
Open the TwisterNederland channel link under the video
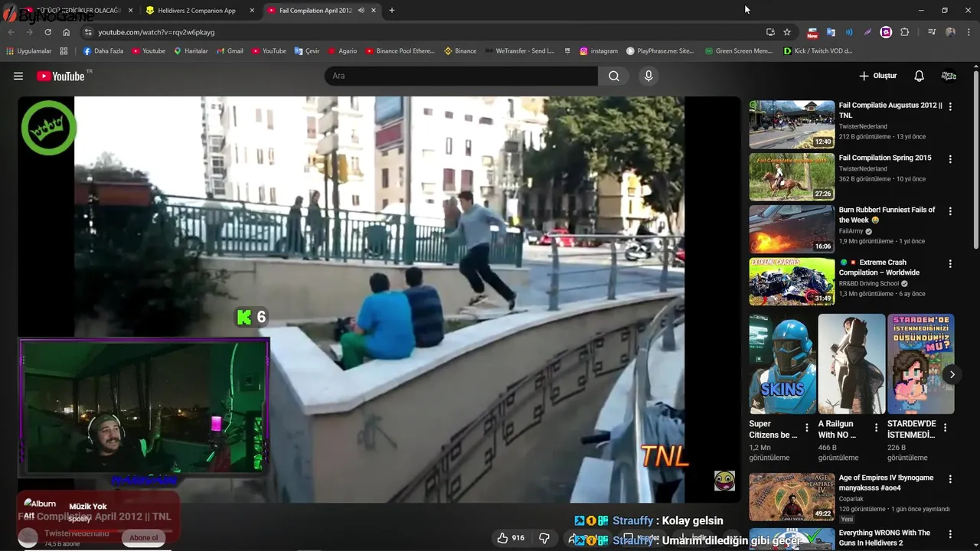click(x=77, y=533)
